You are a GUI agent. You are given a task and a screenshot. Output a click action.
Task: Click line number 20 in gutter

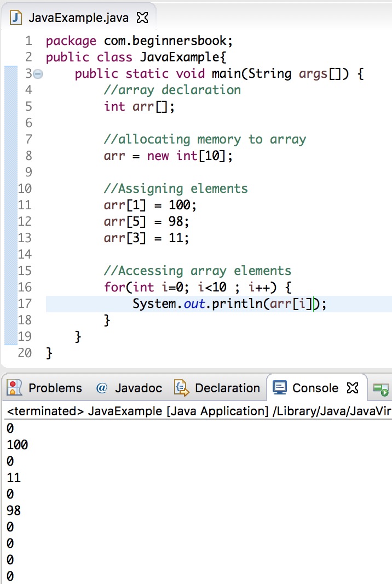click(25, 353)
